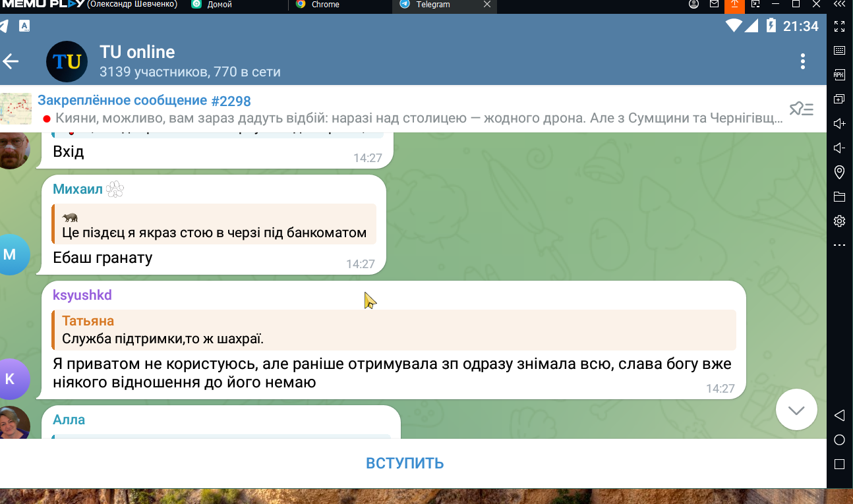Screen dimensions: 853x504
Task: Click the 21:34 status bar clock
Action: tap(801, 26)
